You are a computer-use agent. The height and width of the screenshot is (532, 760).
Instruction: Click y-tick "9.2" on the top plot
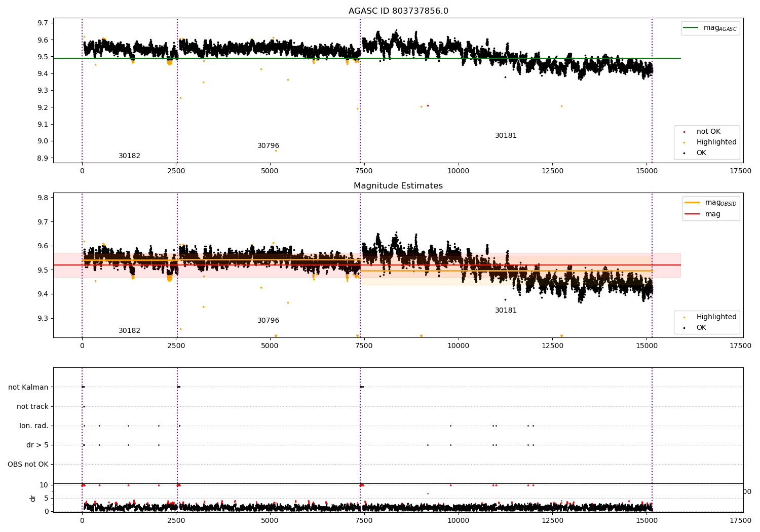click(x=44, y=107)
